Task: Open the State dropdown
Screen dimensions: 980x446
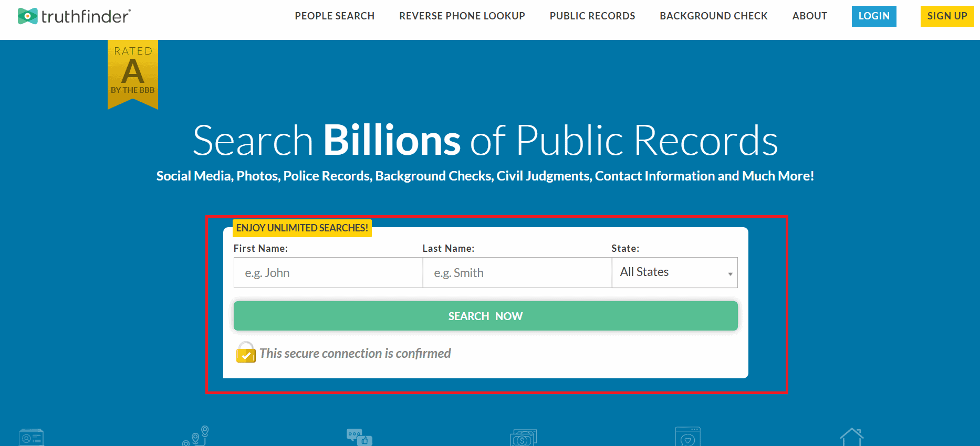Action: [x=674, y=272]
